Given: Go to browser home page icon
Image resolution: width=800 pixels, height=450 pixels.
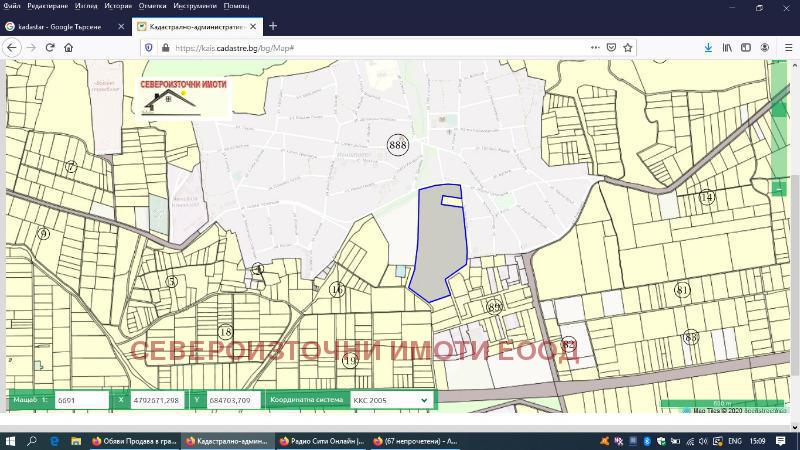Looking at the screenshot, I should click(68, 47).
